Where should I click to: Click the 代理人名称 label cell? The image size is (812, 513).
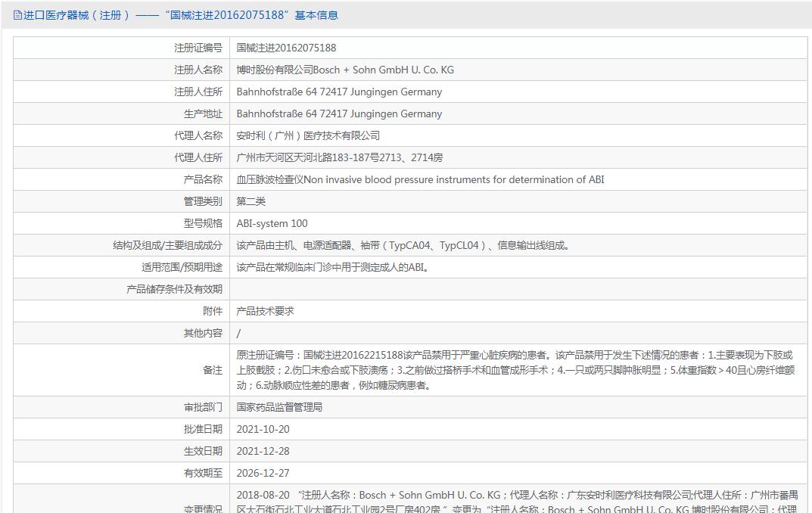tap(122, 135)
